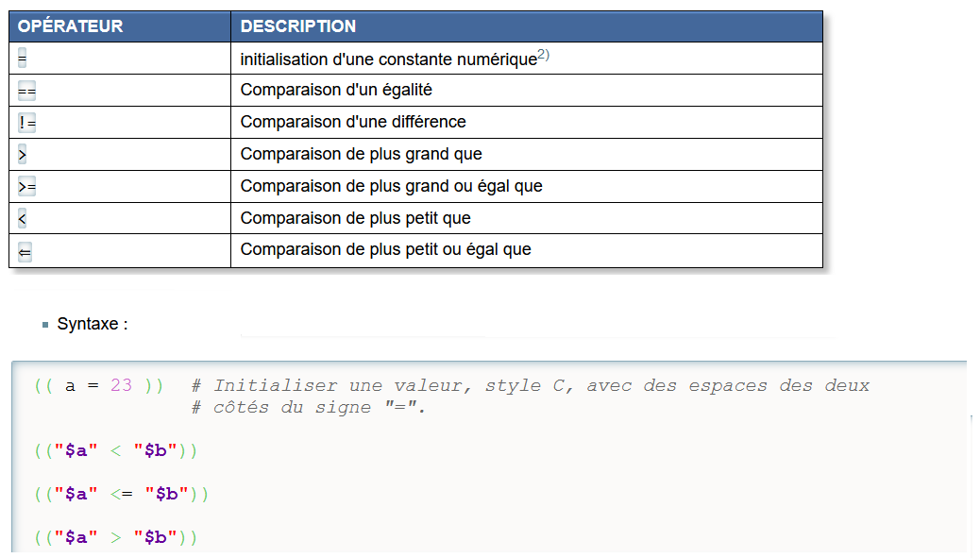Click "Comparaison d'une différence" description cell
This screenshot has height=558, width=980.
[353, 122]
